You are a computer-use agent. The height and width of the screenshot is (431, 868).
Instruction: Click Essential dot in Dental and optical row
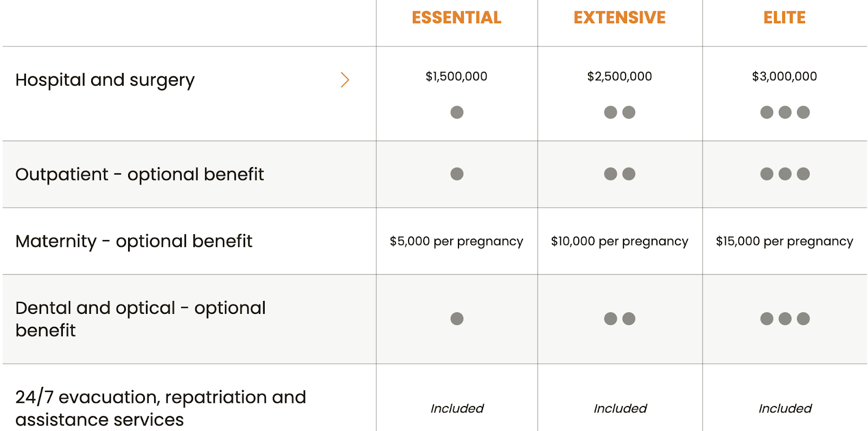pos(457,319)
